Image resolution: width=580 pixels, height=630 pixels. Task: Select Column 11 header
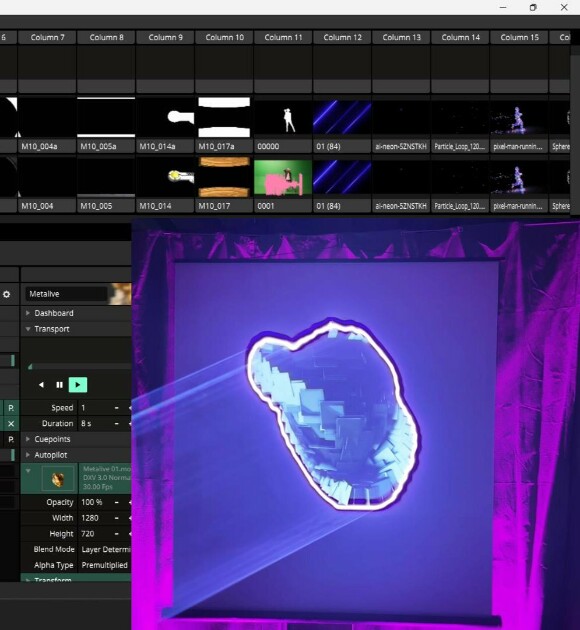(283, 37)
